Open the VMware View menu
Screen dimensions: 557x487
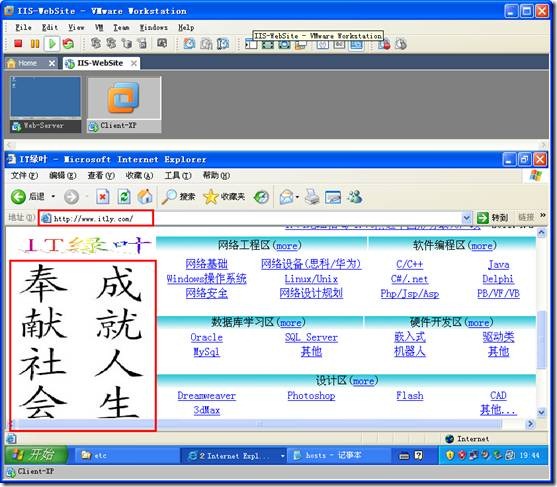76,27
